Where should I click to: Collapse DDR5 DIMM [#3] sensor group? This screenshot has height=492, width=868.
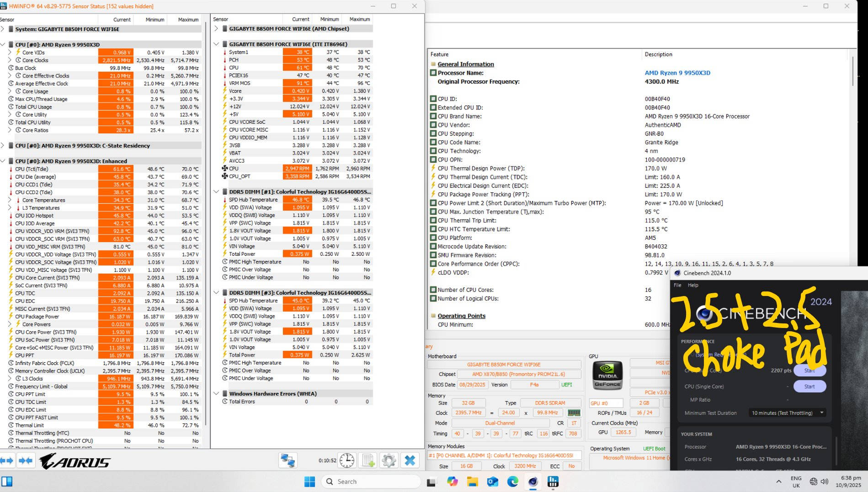(216, 292)
